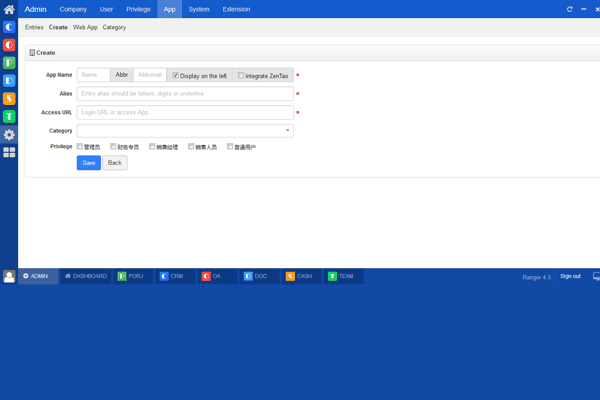Click the Sign out link

(x=570, y=276)
